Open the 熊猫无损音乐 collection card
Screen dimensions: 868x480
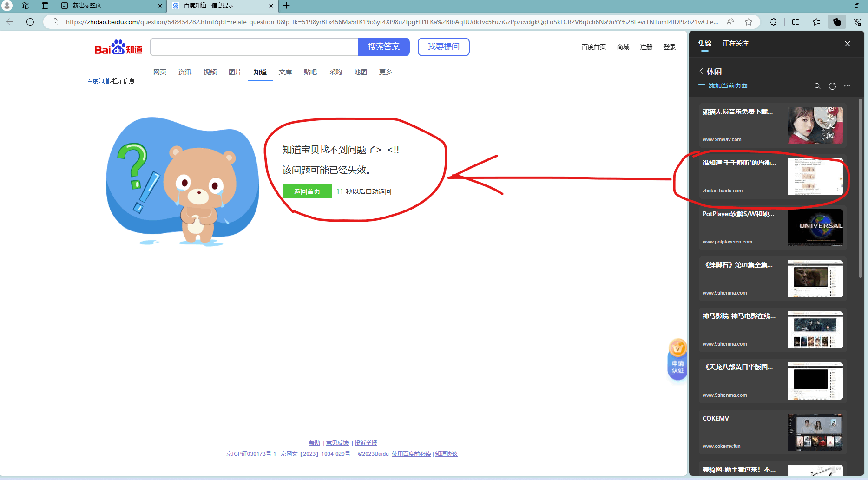click(x=772, y=125)
